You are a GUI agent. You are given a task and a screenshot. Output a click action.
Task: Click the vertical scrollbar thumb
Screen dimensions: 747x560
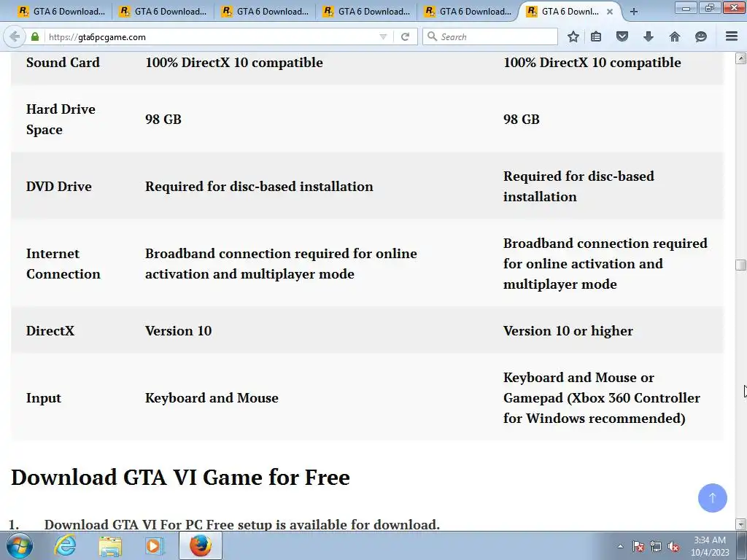point(740,265)
